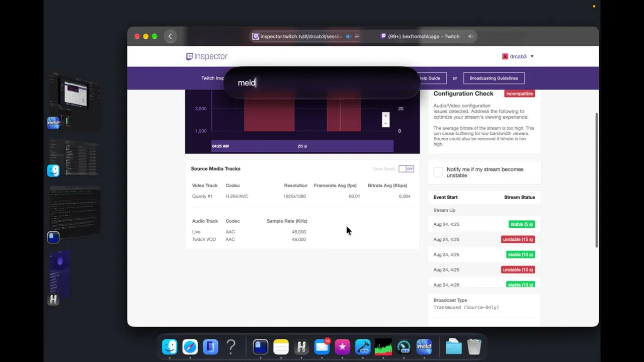Click the Source Media Tracks heading
This screenshot has width=644, height=362.
coord(215,168)
